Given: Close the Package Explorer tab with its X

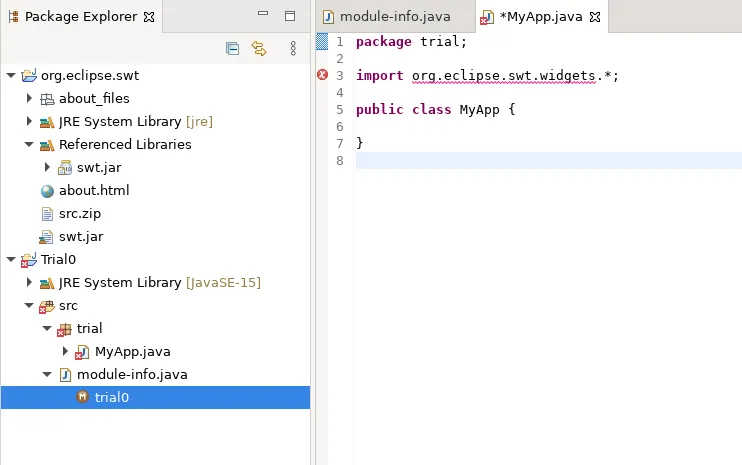Looking at the screenshot, I should [x=149, y=17].
